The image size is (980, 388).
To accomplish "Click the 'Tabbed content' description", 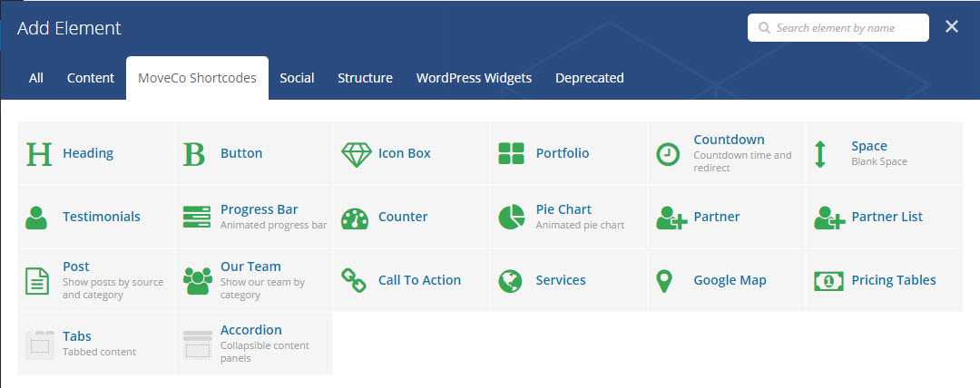I will 100,352.
